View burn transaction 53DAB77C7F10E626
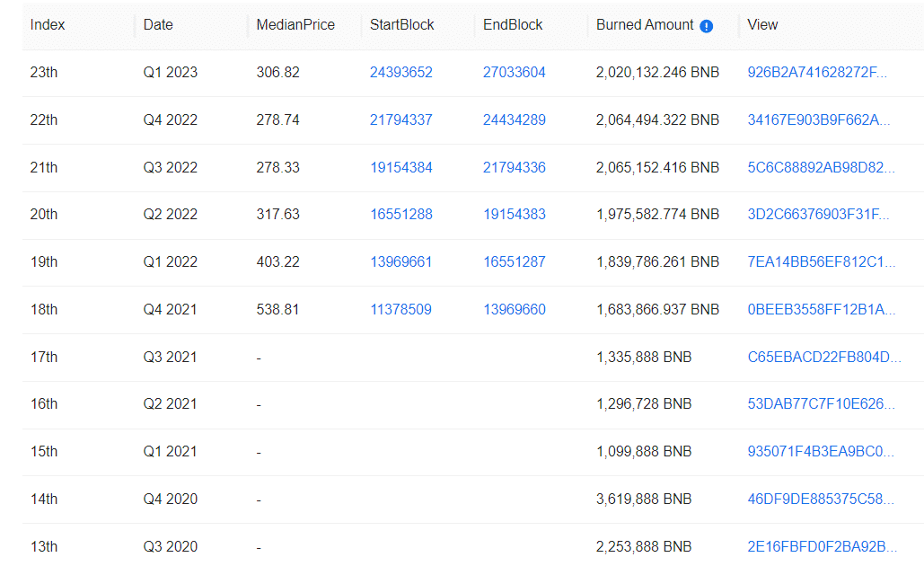 click(x=821, y=404)
